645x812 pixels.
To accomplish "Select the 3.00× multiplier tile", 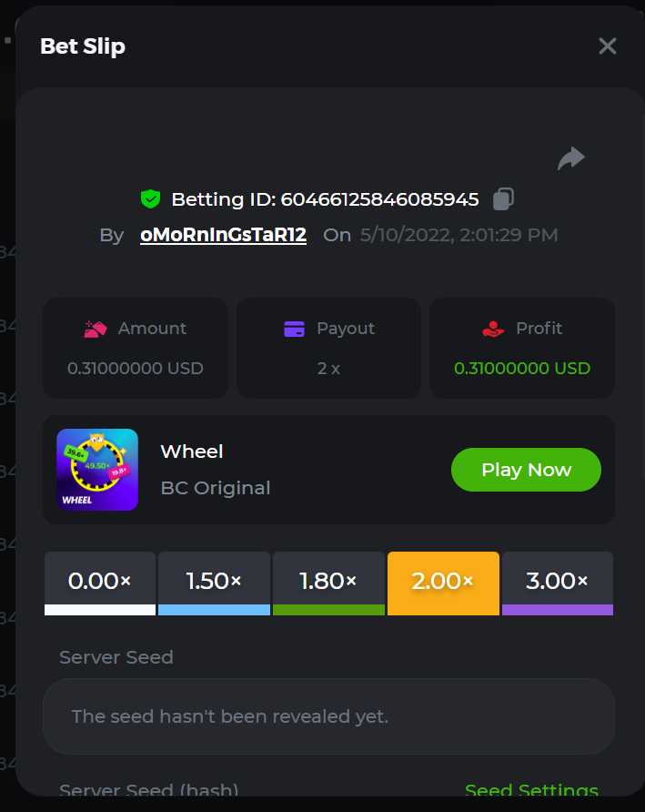I will click(x=558, y=583).
